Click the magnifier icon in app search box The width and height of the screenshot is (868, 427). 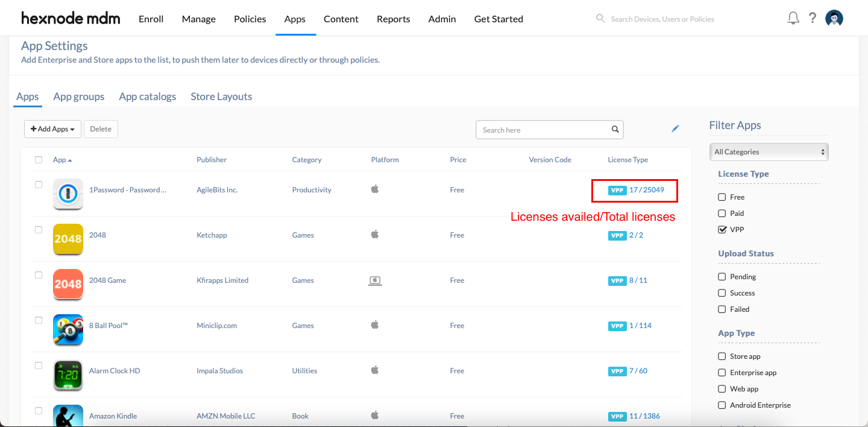pyautogui.click(x=615, y=129)
